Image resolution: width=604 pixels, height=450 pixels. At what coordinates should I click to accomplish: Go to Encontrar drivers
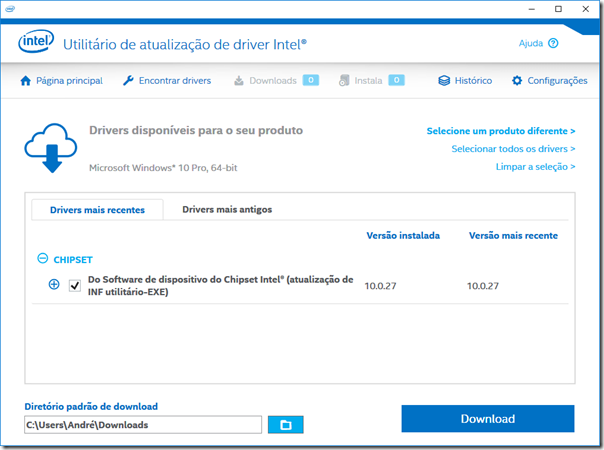click(167, 81)
